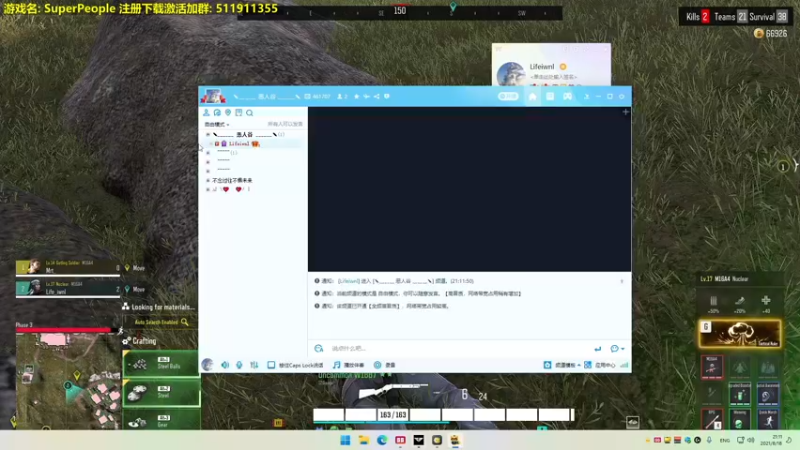Image resolution: width=800 pixels, height=450 pixels.
Task: Open the Lifeiwnl profile card avatar
Action: 511,74
